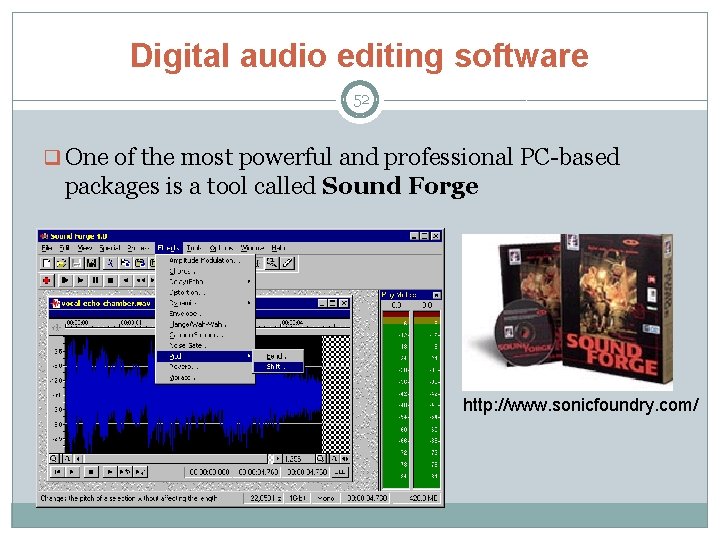
Task: Click the 00:00:00.000 selection start field
Action: click(209, 472)
